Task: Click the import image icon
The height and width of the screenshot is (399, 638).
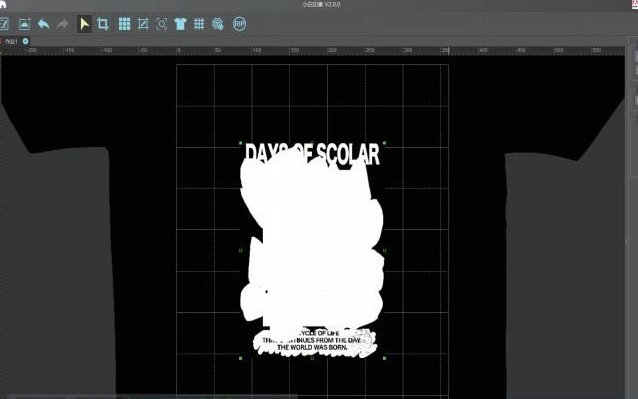Action: coord(24,24)
